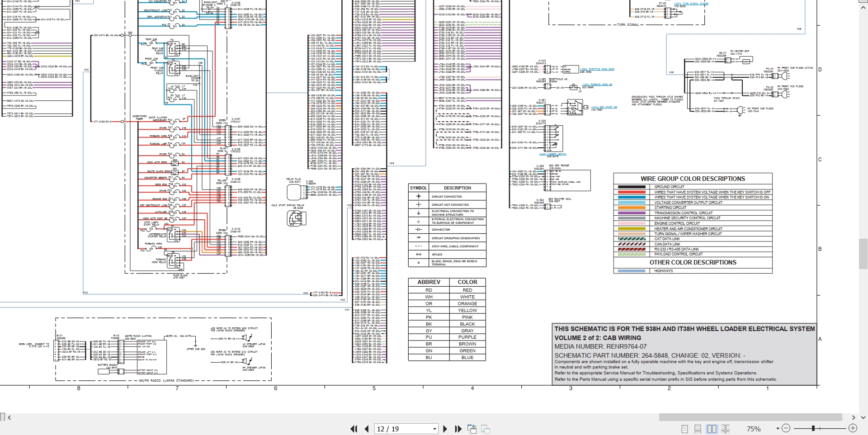868x435 pixels.
Task: Click the CAT DATA LINK legend entry
Action: coord(667,239)
